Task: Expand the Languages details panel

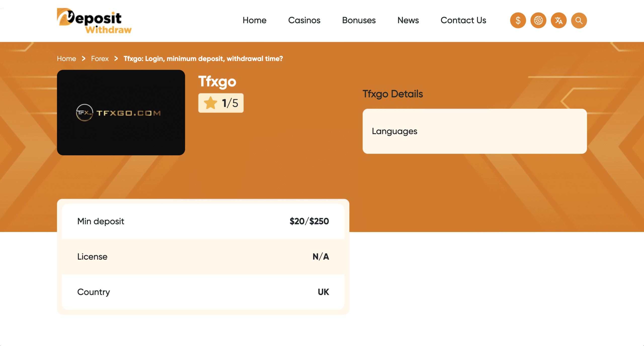Action: point(474,131)
